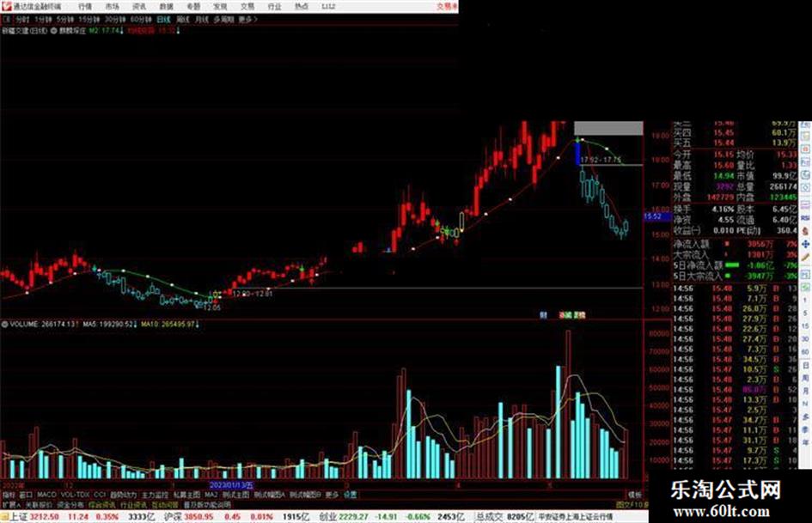Switch to the 分时 period tab
Screen dimensions: 812x523
coord(22,19)
